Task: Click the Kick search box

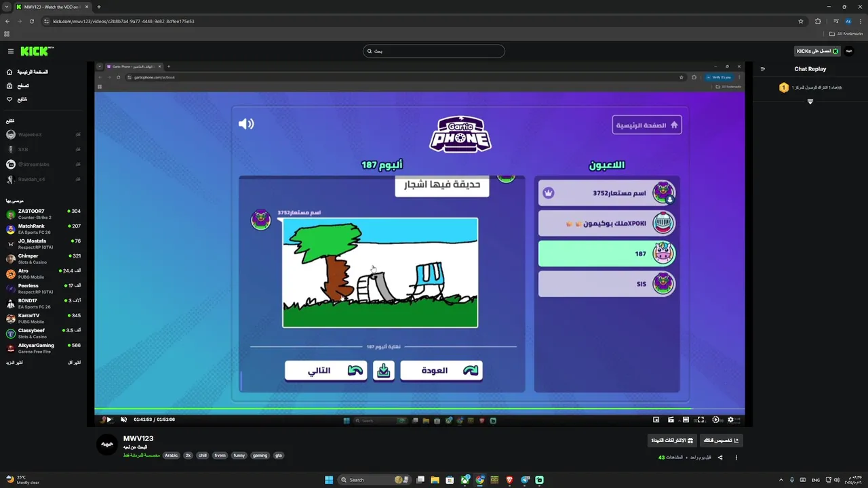Action: click(x=434, y=51)
